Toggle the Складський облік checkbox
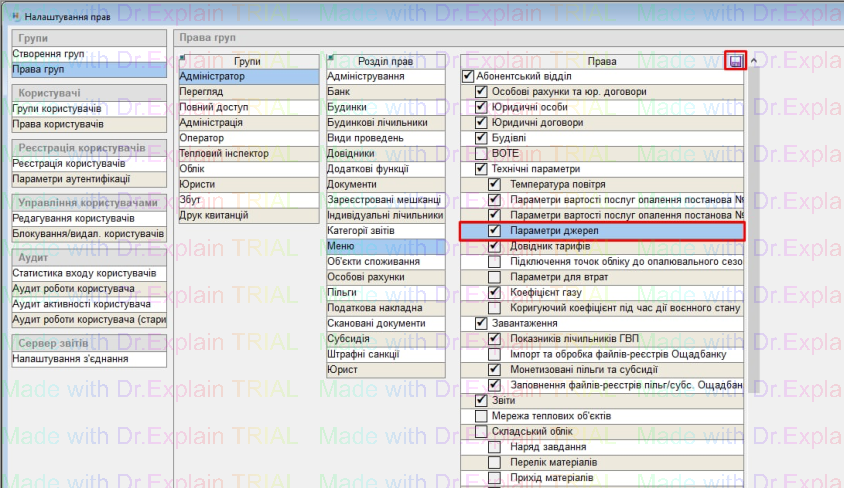 [x=481, y=431]
